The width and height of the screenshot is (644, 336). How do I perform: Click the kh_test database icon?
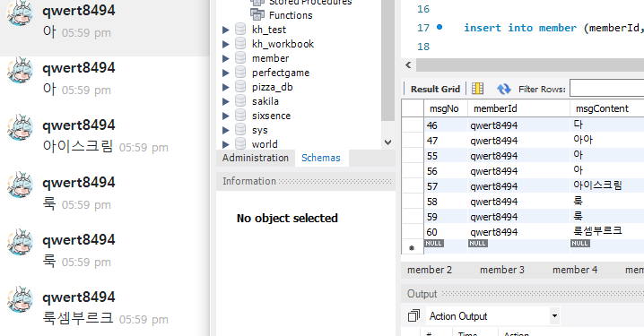point(240,30)
